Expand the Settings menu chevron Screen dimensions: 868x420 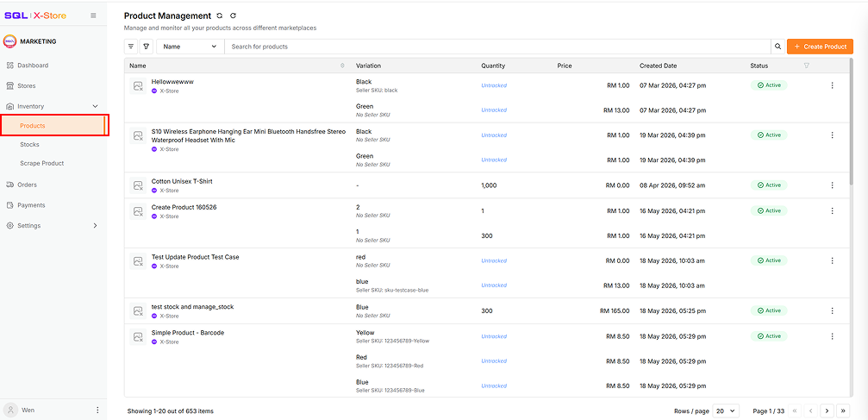pyautogui.click(x=95, y=225)
